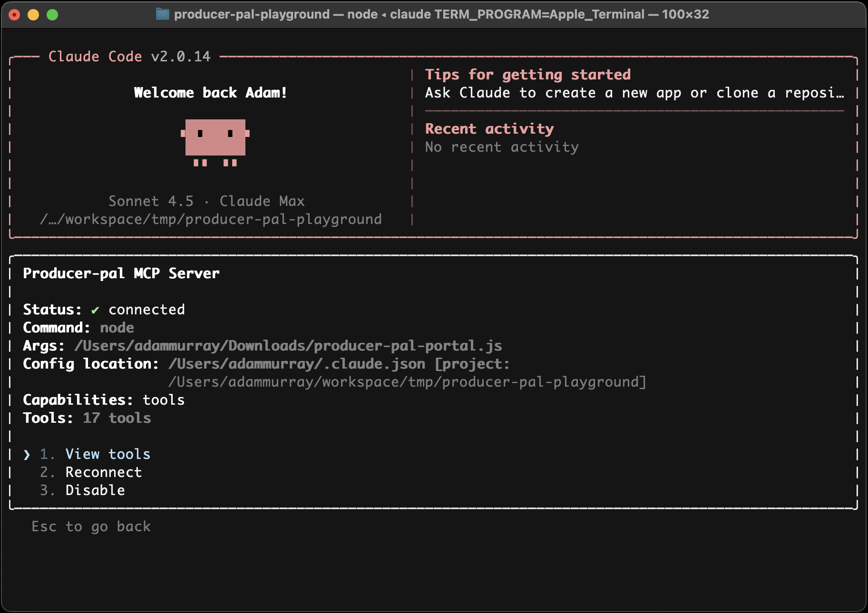Click the .claude.json config location path

[296, 364]
